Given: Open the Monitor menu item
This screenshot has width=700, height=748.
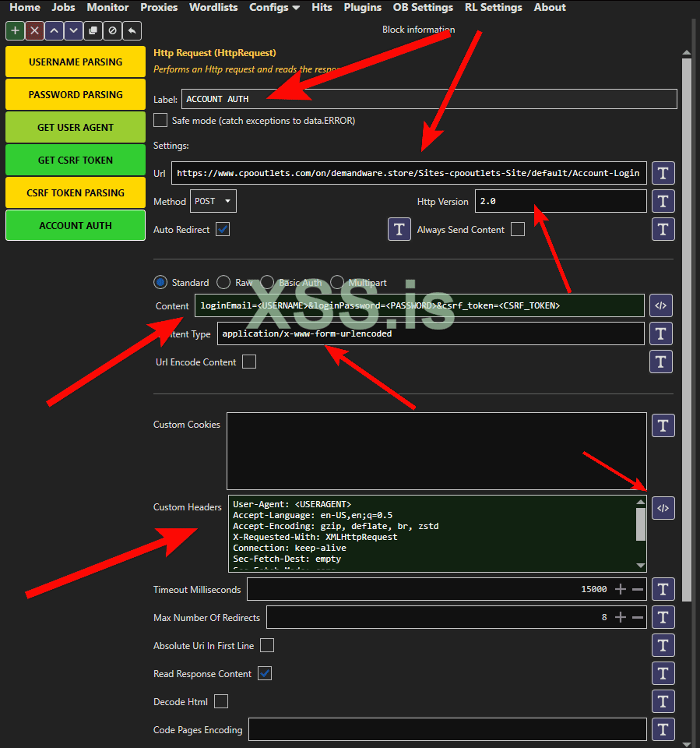Looking at the screenshot, I should tap(107, 7).
